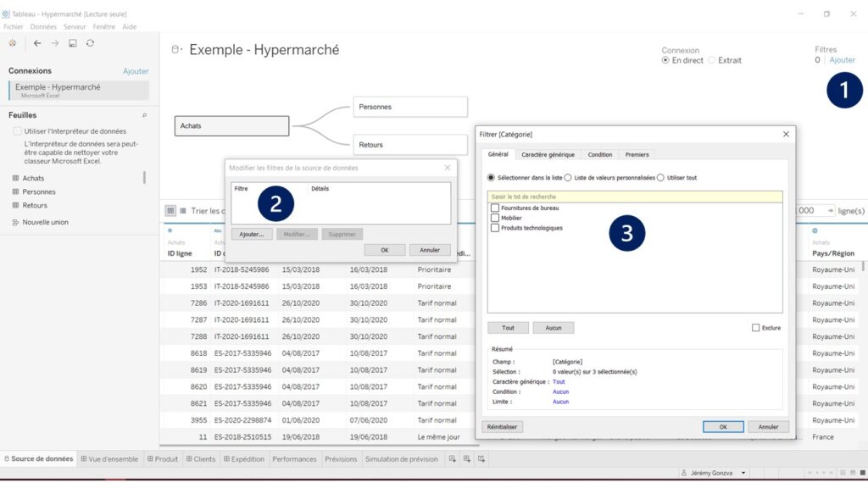Click the table icon next to Retours sheet

click(x=15, y=205)
